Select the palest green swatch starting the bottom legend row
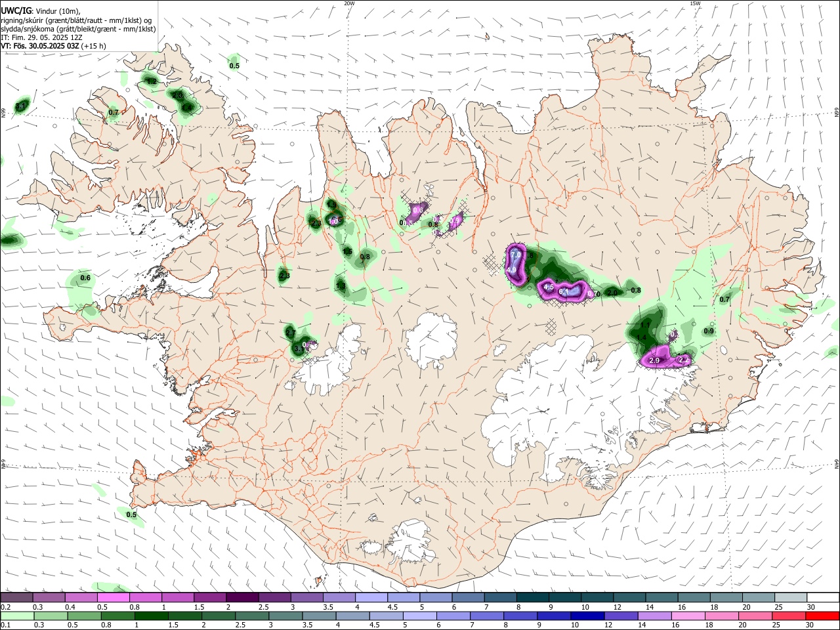This screenshot has height=630, width=840. 16,616
